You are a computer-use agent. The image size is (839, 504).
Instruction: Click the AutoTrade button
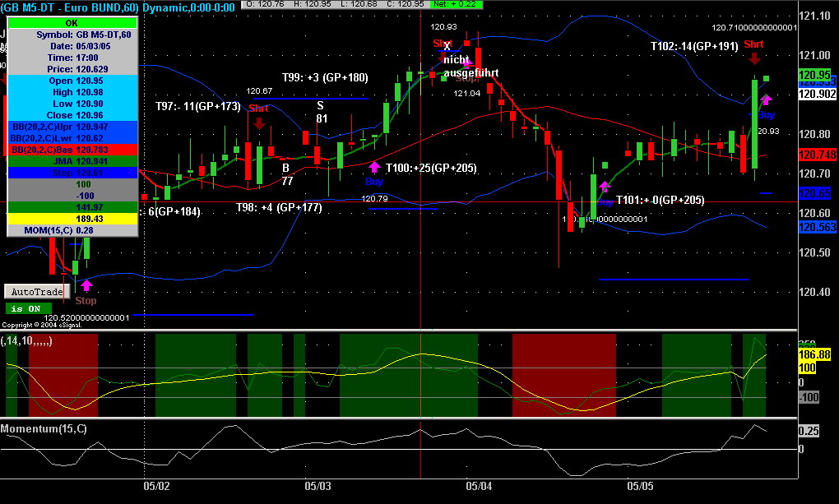click(x=37, y=292)
